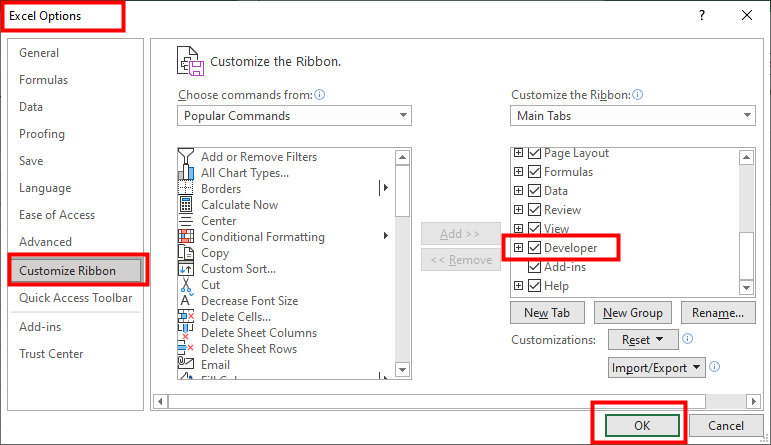
Task: Click the Delete Sheet Rows icon
Action: [186, 349]
